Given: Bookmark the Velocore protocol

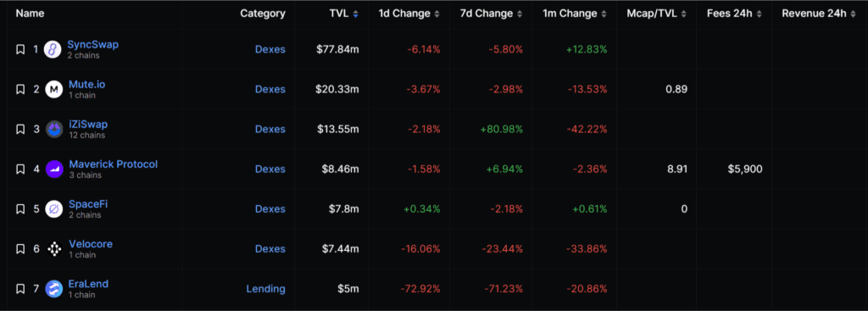Looking at the screenshot, I should [x=20, y=249].
